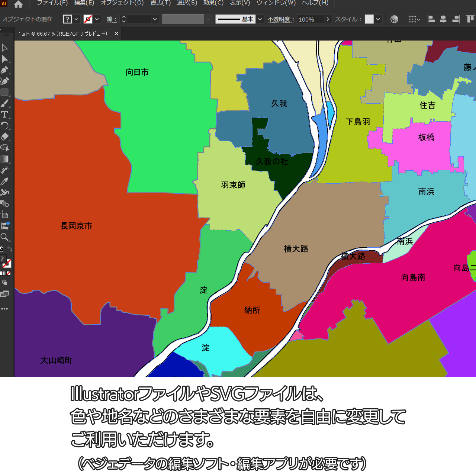Open the graphic style dropdown
The image size is (476, 476).
[x=378, y=19]
